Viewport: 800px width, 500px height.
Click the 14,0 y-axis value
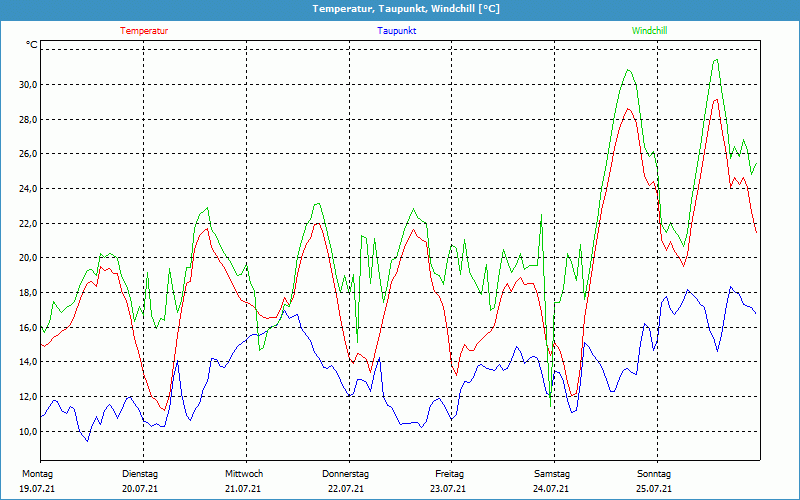coord(28,362)
